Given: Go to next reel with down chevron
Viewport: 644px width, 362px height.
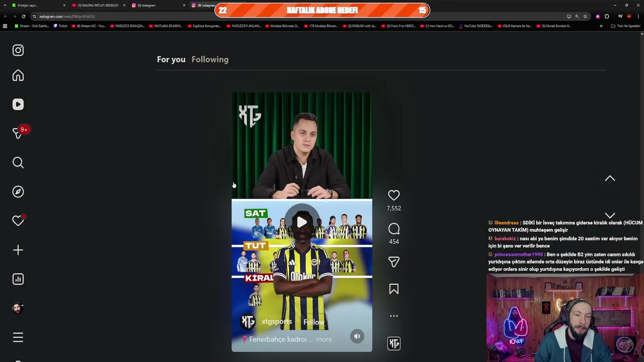Looking at the screenshot, I should pyautogui.click(x=610, y=215).
